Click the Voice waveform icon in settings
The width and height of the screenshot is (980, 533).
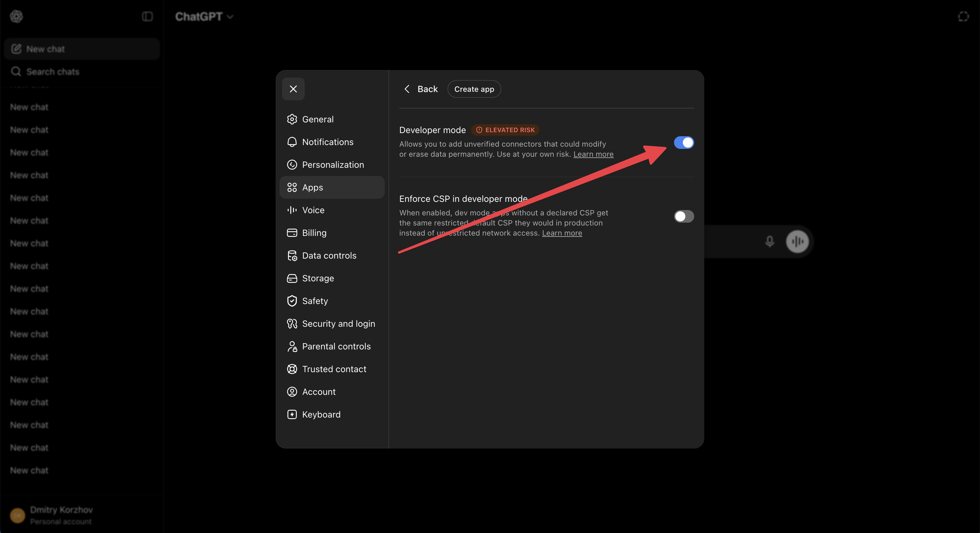pyautogui.click(x=292, y=210)
